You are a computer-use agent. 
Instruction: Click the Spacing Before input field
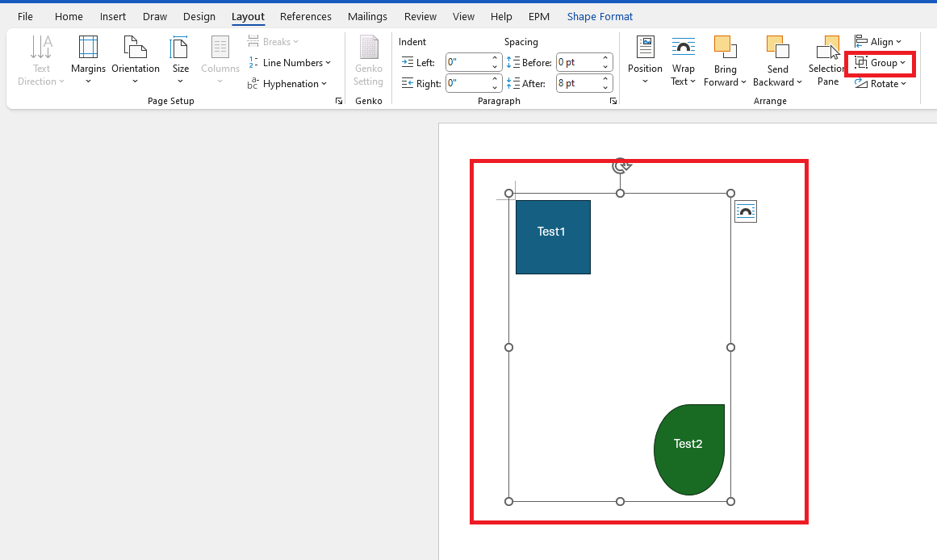(579, 62)
